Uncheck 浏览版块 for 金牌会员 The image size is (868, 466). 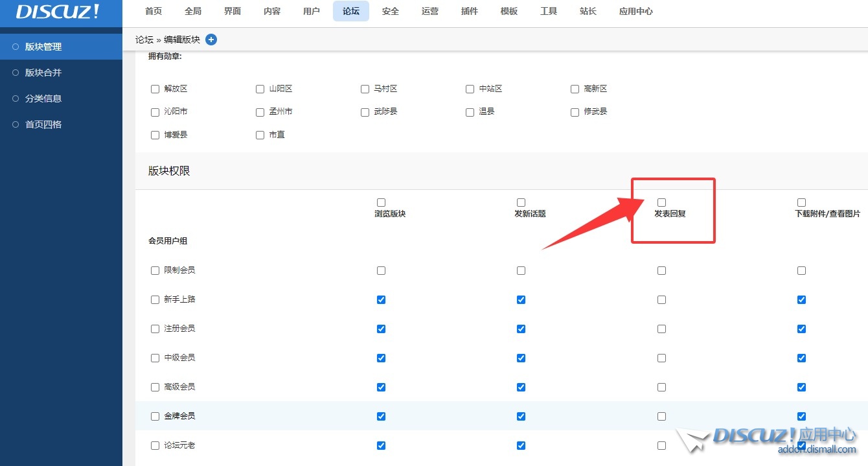381,416
